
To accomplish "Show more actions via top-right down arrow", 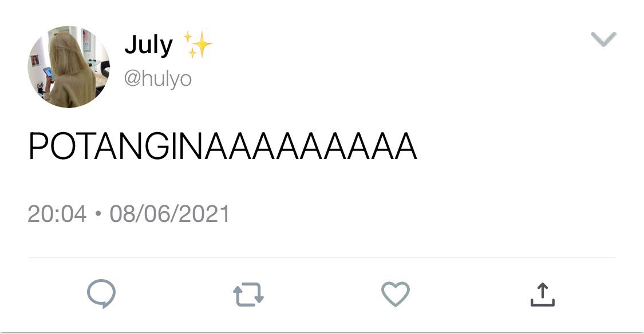I will [x=603, y=39].
